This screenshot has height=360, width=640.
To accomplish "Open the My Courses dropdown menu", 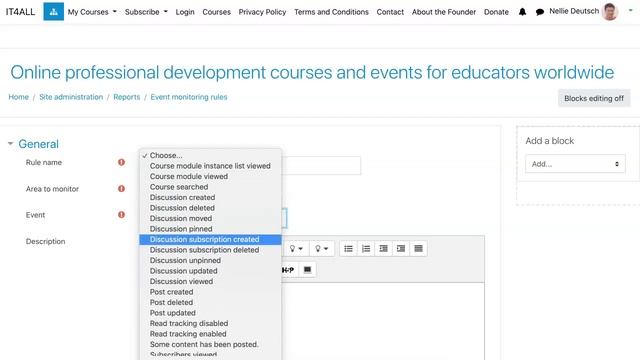I will (x=92, y=12).
